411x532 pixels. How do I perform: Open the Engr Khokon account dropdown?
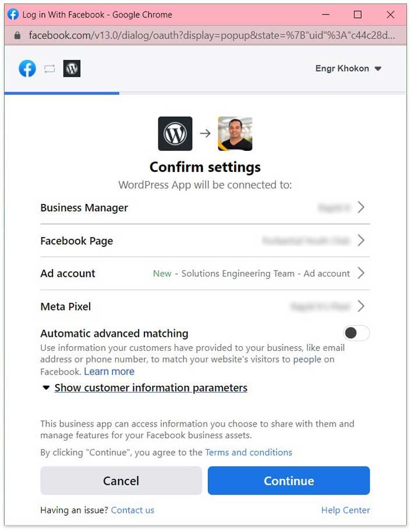[348, 69]
